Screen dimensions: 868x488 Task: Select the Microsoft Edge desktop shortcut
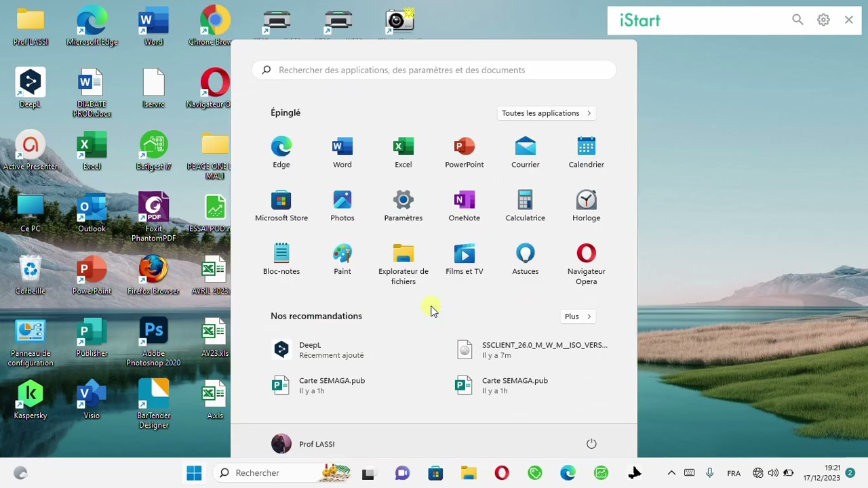[92, 27]
